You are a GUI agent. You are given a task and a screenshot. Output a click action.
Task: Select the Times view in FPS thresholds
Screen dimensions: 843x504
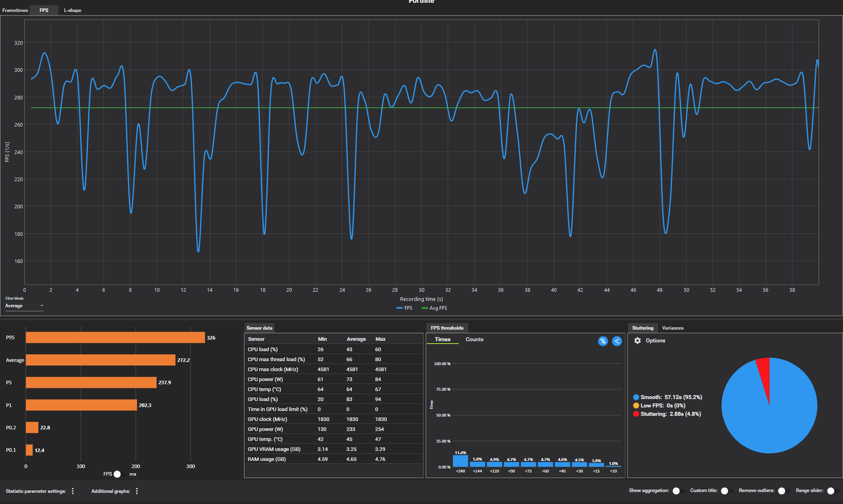[442, 339]
